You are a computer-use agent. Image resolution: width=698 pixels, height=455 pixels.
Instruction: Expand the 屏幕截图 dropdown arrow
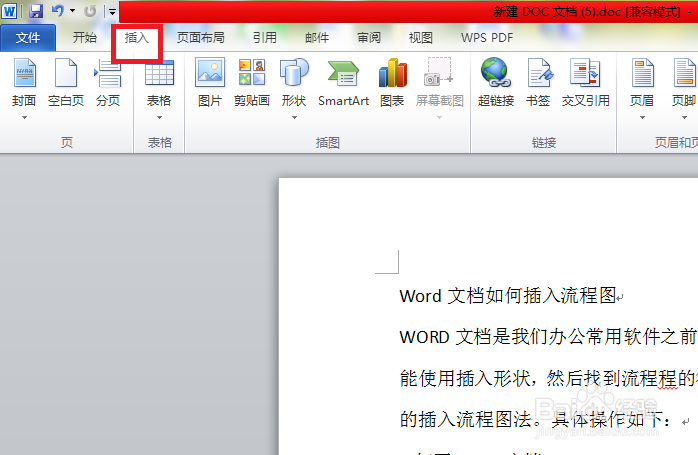coord(439,118)
